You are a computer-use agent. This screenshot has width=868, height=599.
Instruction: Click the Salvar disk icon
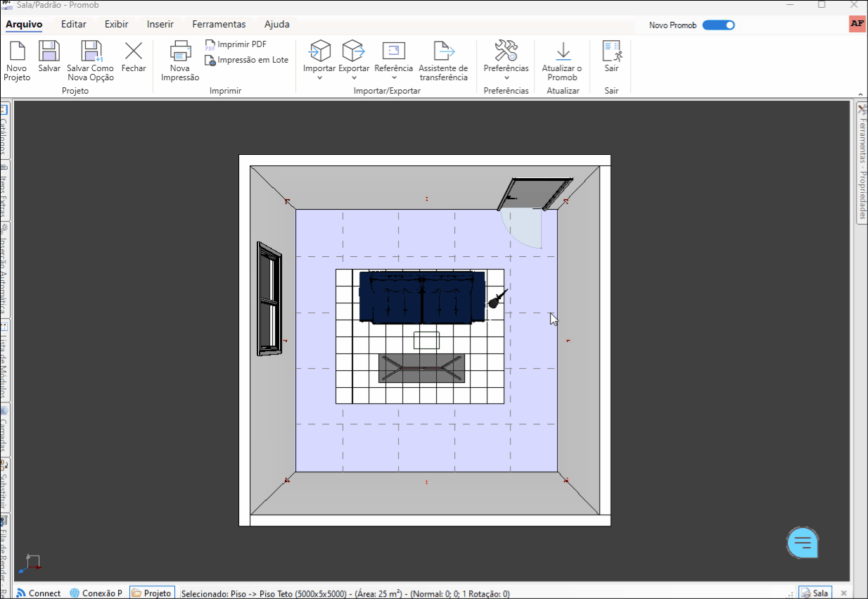pos(49,51)
